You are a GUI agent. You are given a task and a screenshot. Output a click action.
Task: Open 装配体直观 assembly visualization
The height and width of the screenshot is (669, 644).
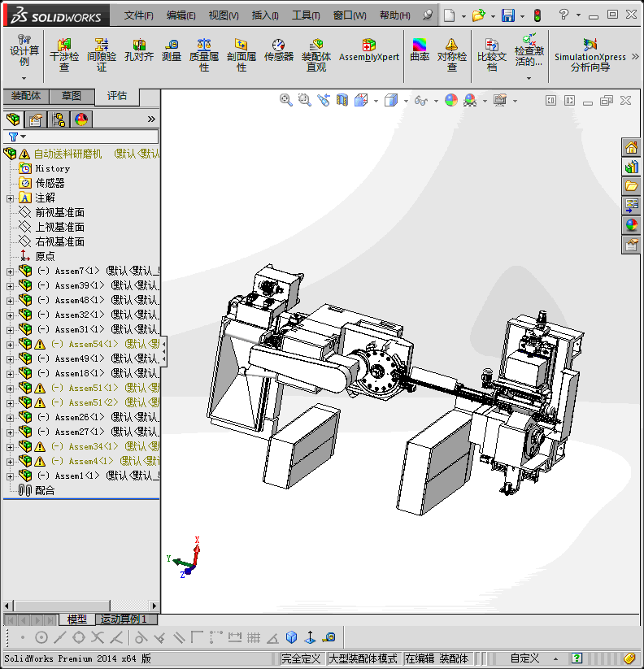click(316, 55)
